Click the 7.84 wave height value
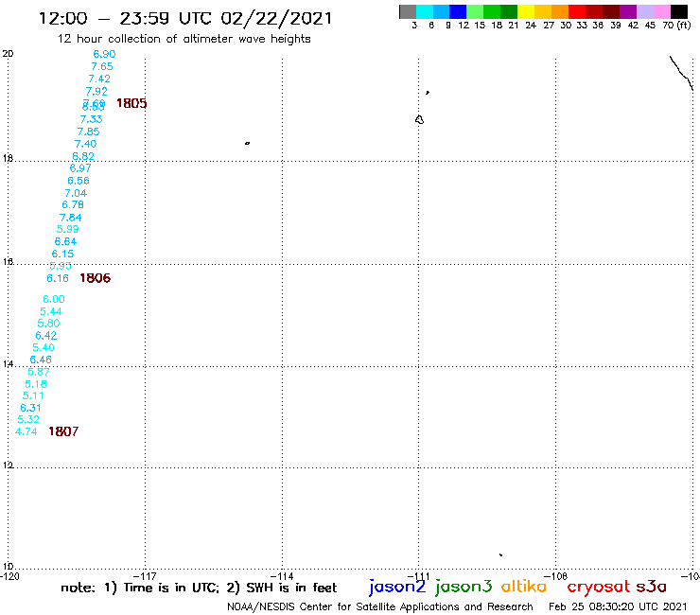Screen dimensions: 700x615 pos(71,218)
